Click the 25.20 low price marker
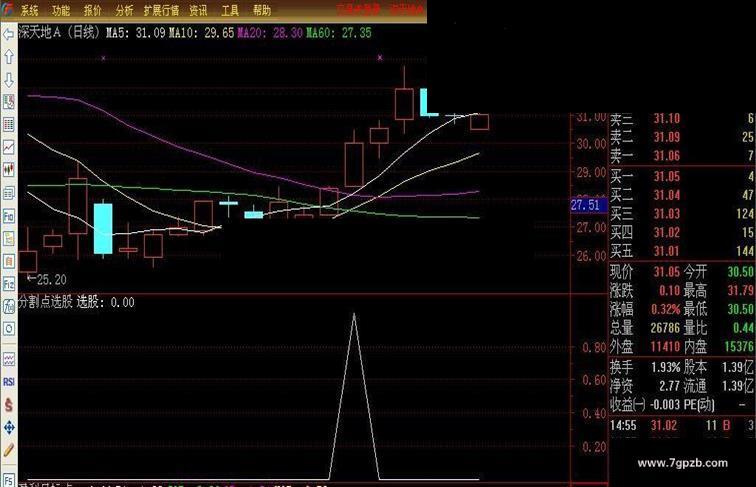 [x=47, y=280]
